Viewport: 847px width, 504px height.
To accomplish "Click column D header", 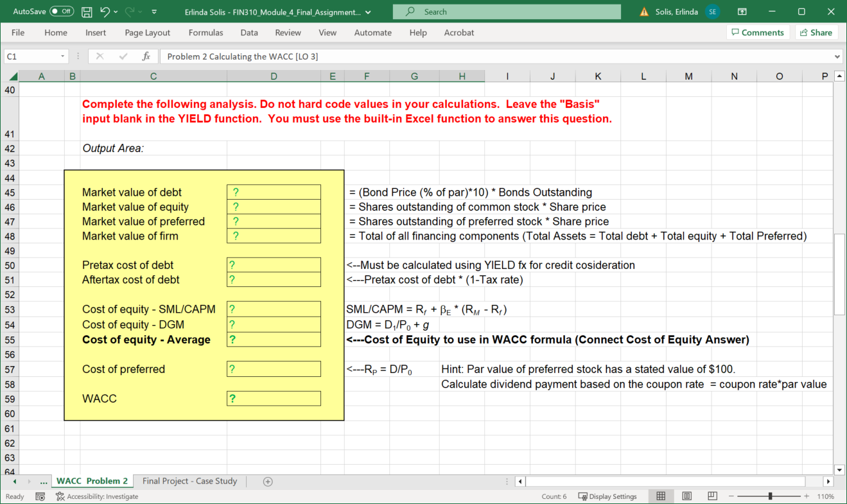I will click(274, 76).
